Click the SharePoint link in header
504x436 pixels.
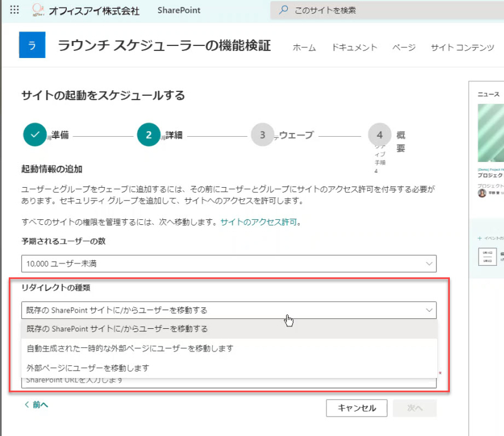point(179,10)
